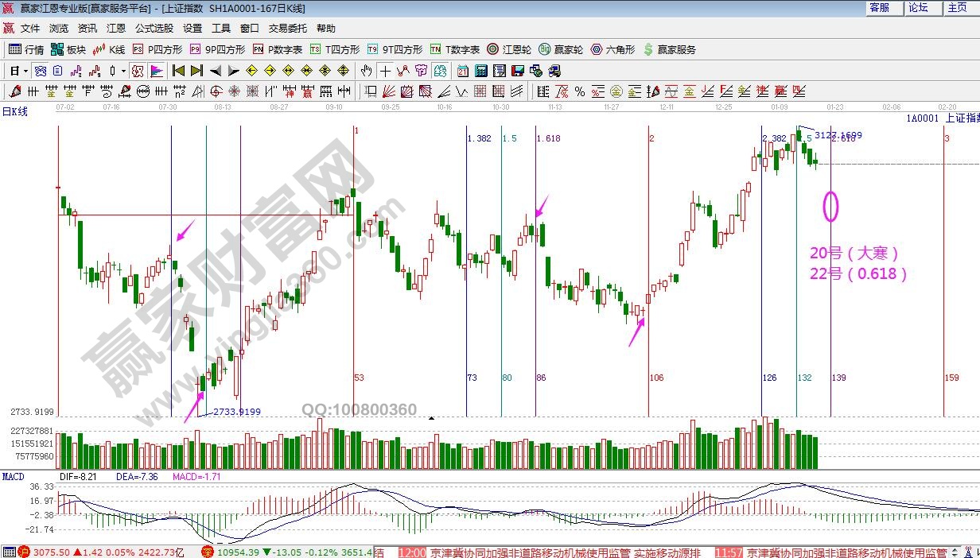Open the 交易委托 menu
The width and height of the screenshot is (980, 558).
[287, 28]
